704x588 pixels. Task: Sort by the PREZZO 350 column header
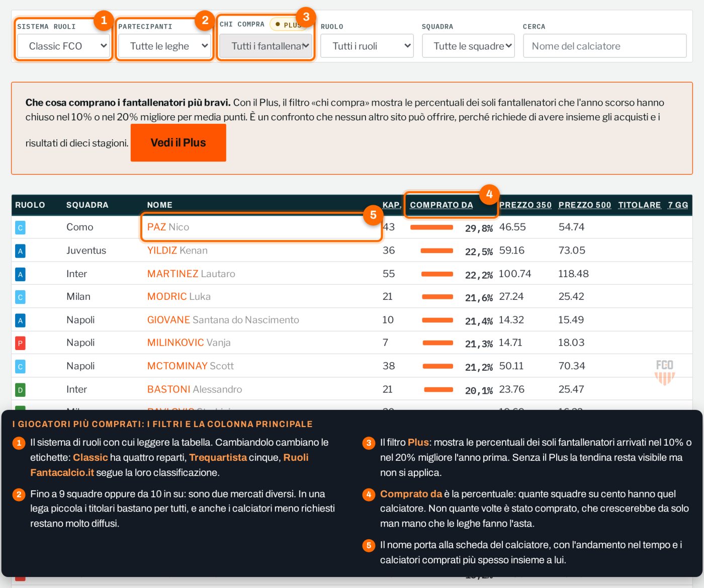click(525, 205)
